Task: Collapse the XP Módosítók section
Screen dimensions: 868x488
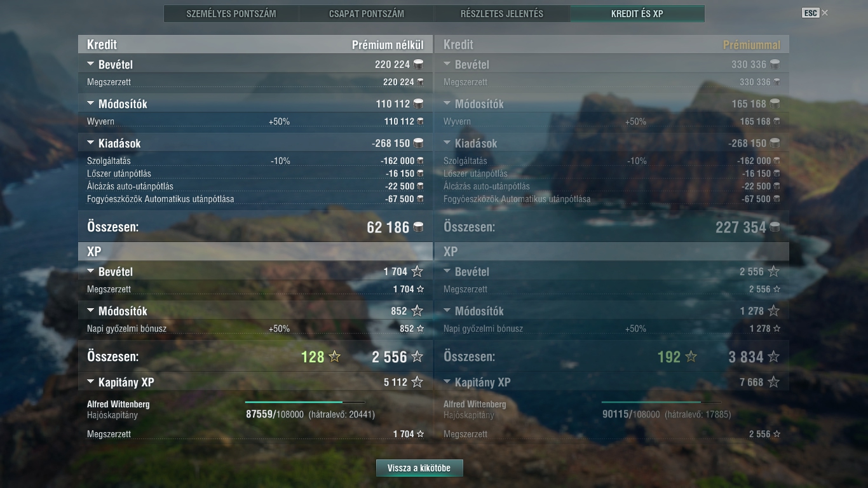Action: [x=91, y=311]
